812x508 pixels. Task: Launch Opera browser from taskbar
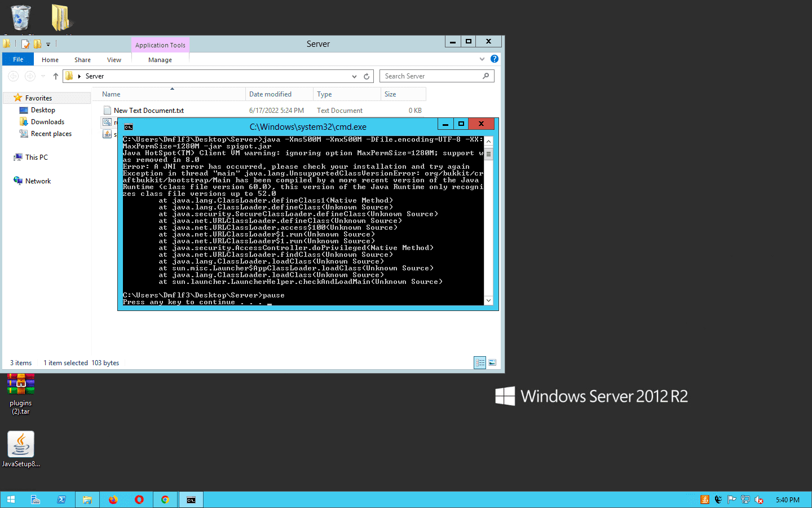pyautogui.click(x=139, y=500)
